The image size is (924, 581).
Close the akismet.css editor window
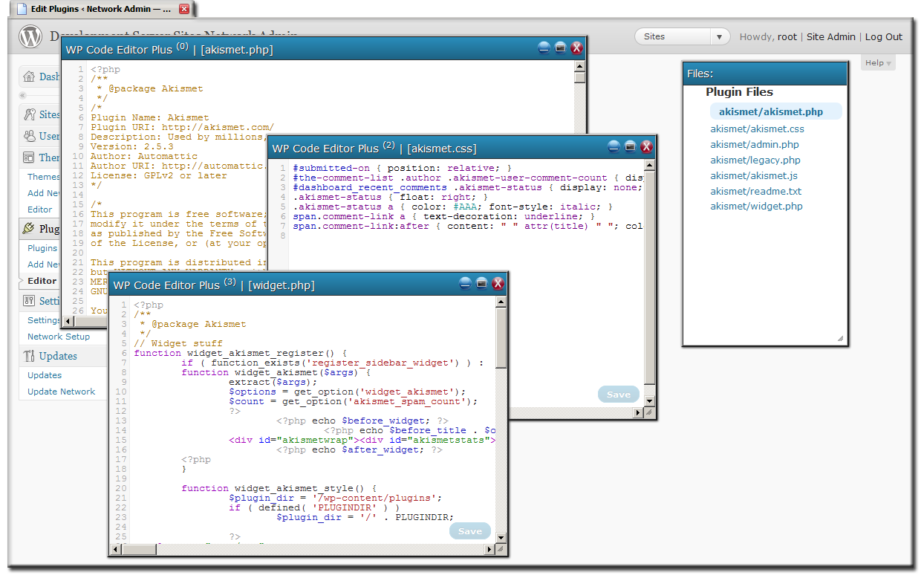click(x=646, y=146)
